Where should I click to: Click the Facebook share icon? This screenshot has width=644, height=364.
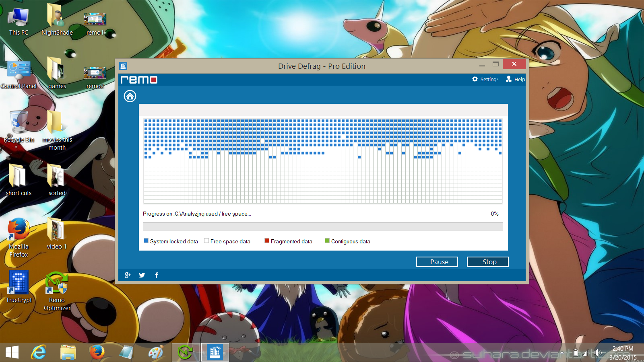157,275
